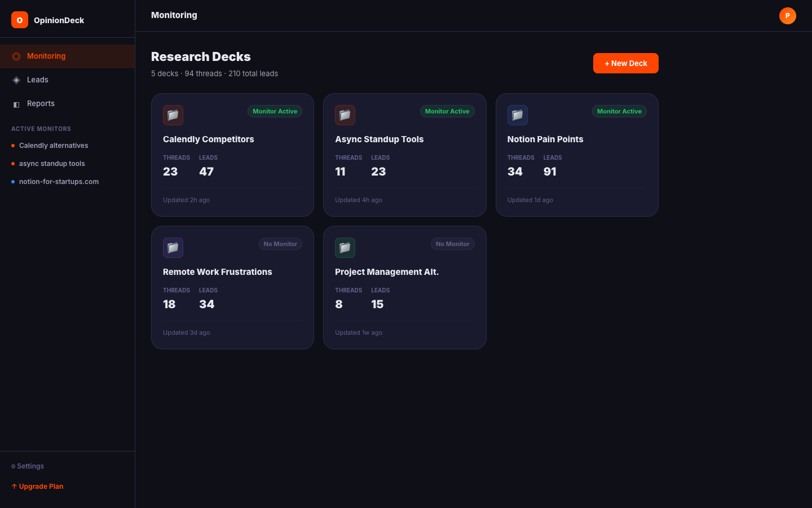Select the Notion Pain Points folder icon

pos(517,115)
